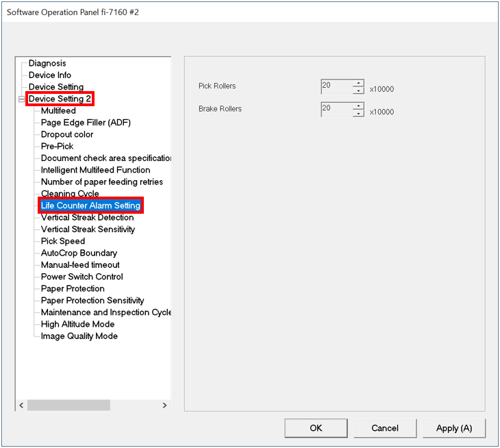Open Vertical Streak Detection settings

(88, 217)
